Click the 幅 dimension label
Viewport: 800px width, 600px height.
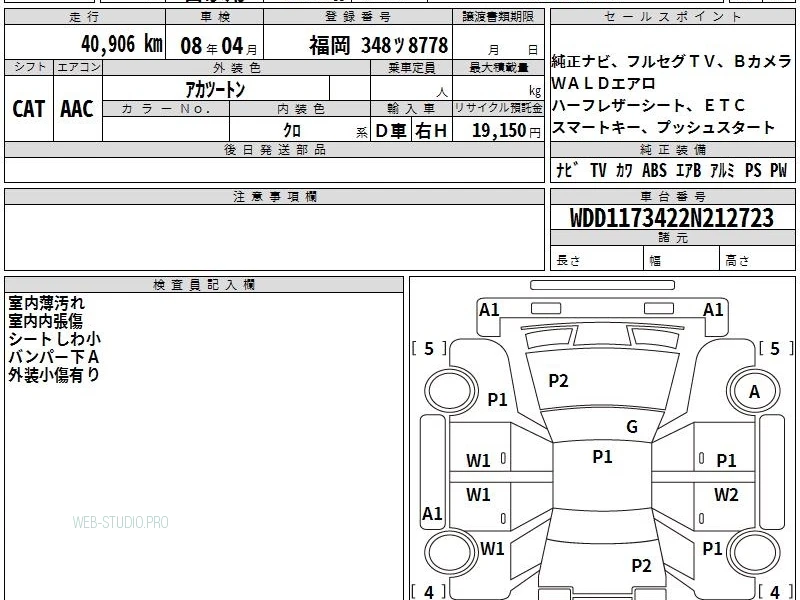click(655, 261)
